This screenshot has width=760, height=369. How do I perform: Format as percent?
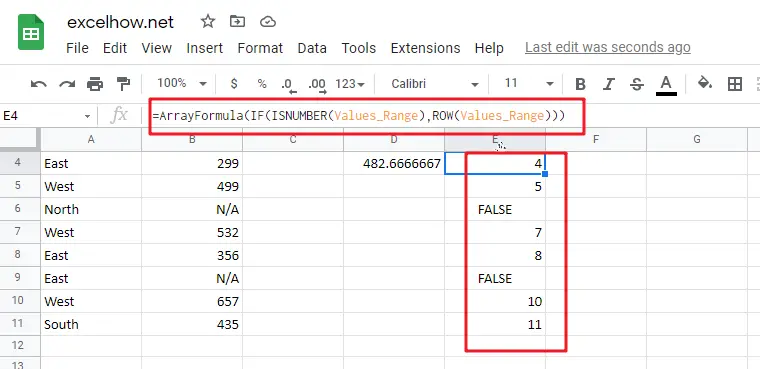click(x=262, y=84)
